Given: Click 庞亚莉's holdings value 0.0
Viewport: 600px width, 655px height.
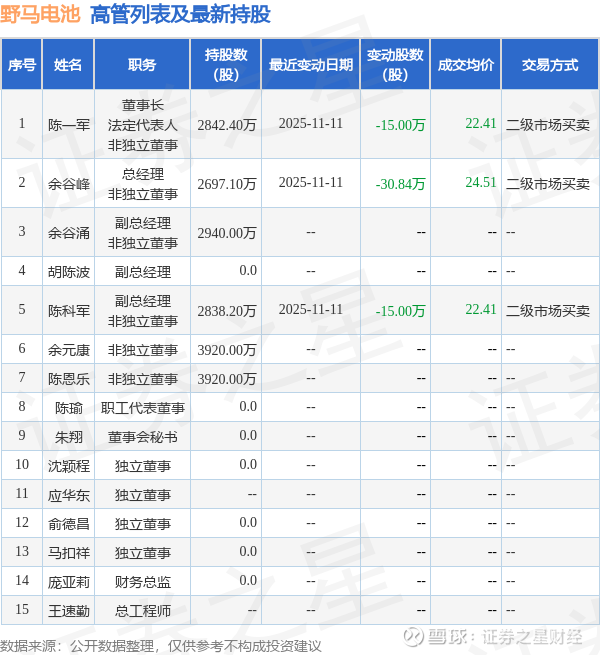Looking at the screenshot, I should click(x=248, y=580).
